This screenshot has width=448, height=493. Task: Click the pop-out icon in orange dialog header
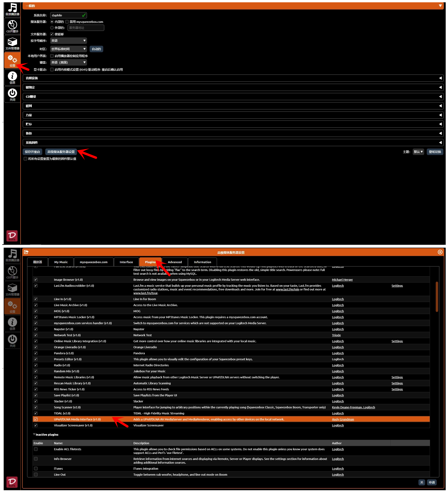tap(26, 252)
